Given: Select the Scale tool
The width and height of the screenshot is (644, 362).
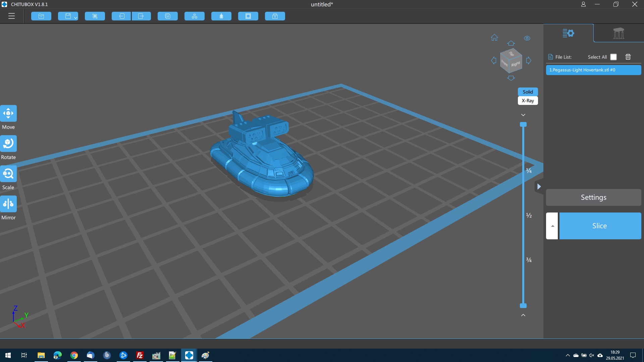Looking at the screenshot, I should tap(8, 174).
